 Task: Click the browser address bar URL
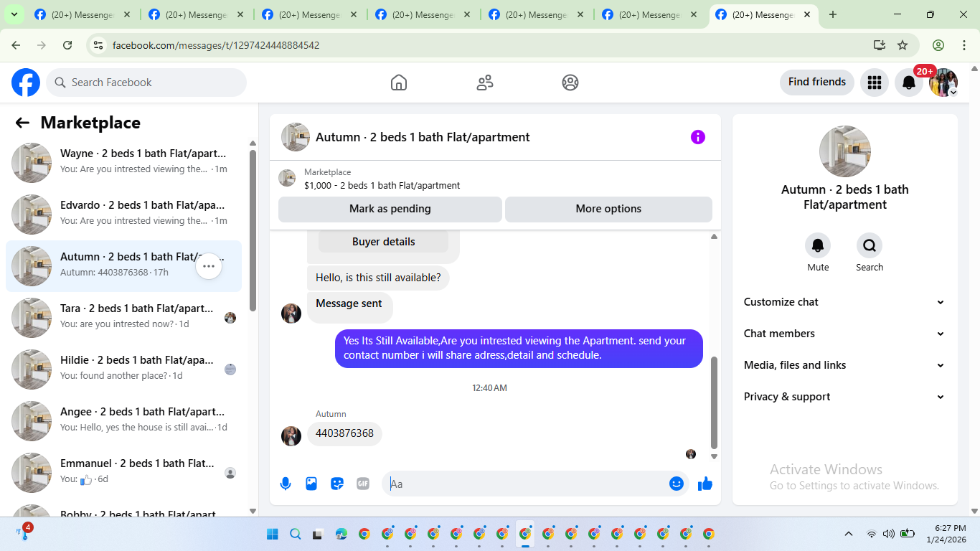tap(216, 45)
